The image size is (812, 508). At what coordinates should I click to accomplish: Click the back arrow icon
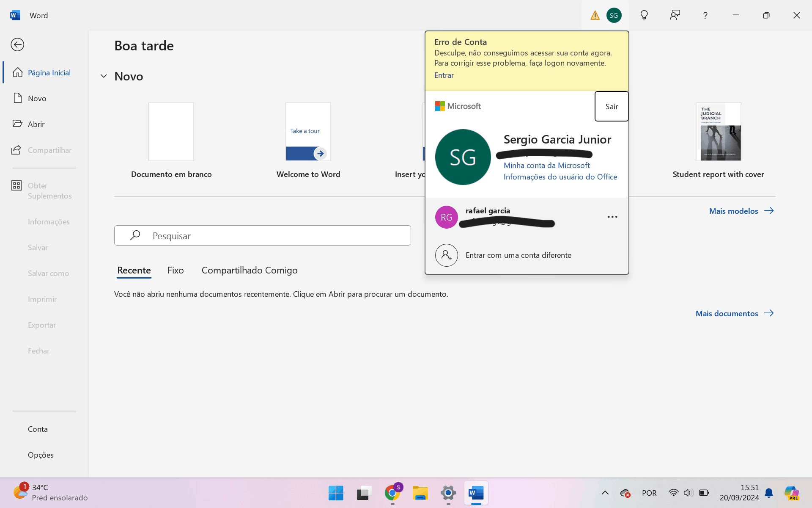coord(17,44)
